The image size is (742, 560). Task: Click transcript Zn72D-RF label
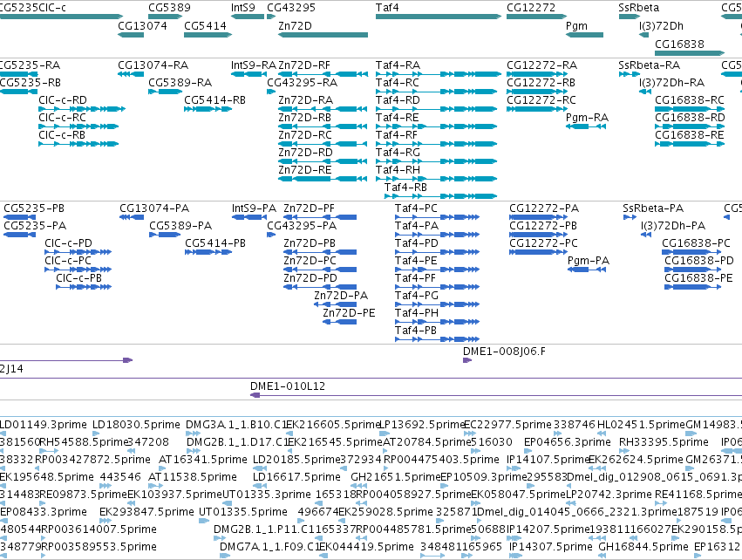[x=304, y=65]
